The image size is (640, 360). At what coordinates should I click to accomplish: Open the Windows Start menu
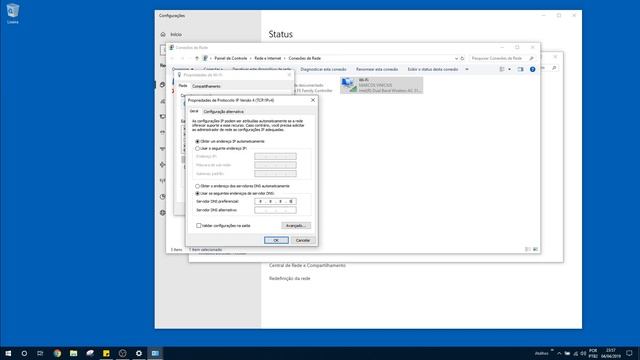coord(8,353)
